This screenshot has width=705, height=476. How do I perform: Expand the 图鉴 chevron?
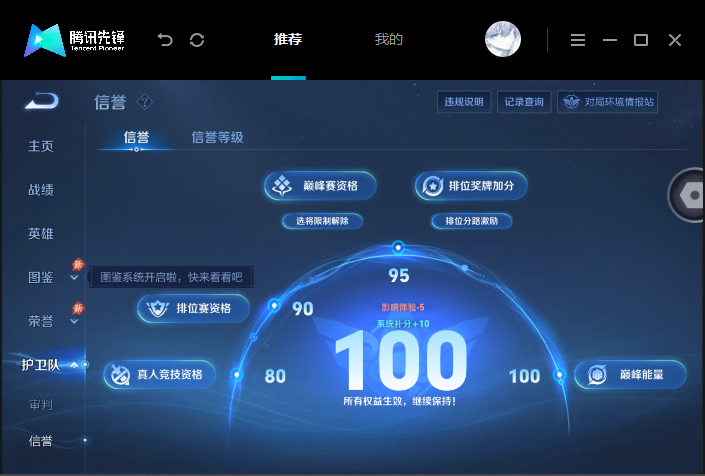(74, 278)
